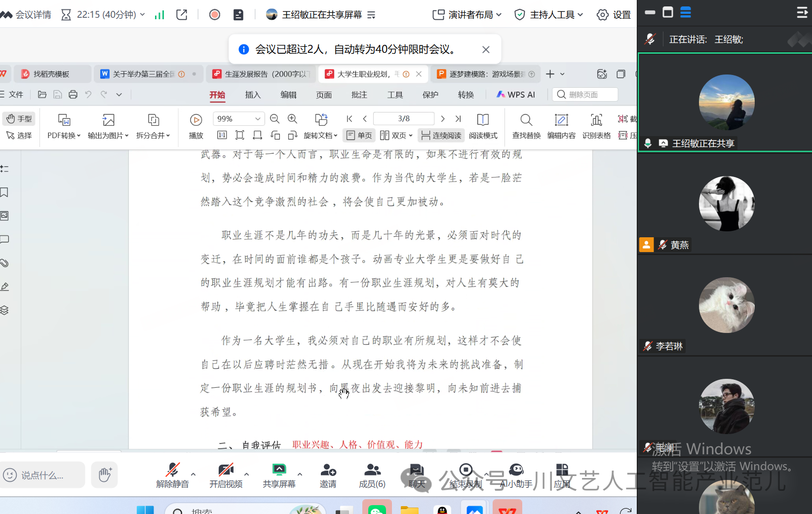Click the zoom in magnifier icon
This screenshot has width=812, height=514.
point(293,119)
